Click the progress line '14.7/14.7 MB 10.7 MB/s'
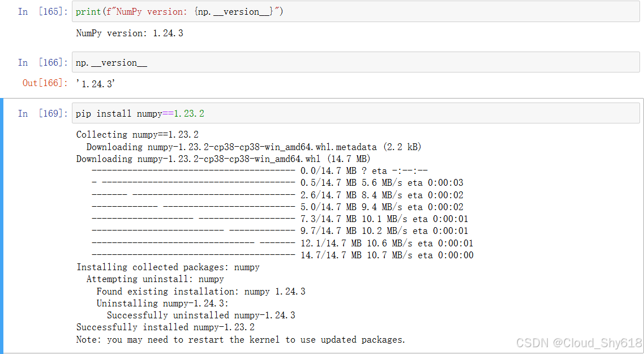Viewport: 644px width, 354px height. (x=282, y=255)
